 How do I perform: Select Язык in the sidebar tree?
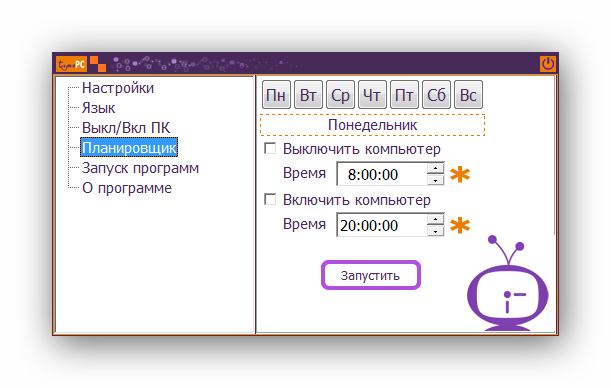98,108
